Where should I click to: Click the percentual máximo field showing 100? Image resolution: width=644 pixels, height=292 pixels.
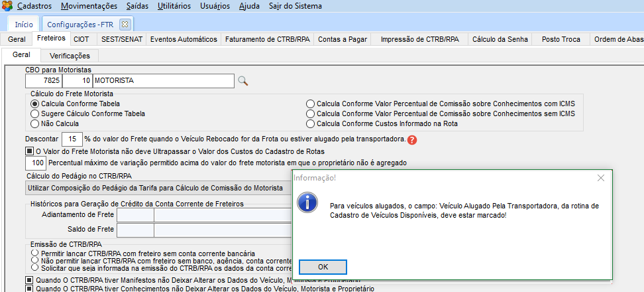(x=36, y=163)
